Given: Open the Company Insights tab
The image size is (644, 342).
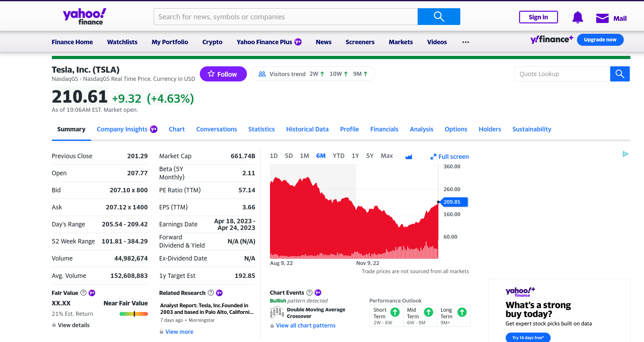Looking at the screenshot, I should pos(122,129).
